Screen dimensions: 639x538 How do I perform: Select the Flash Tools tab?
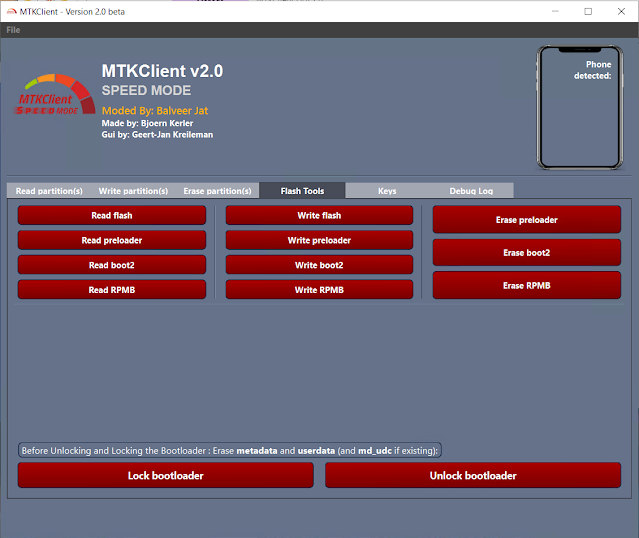[x=302, y=191]
